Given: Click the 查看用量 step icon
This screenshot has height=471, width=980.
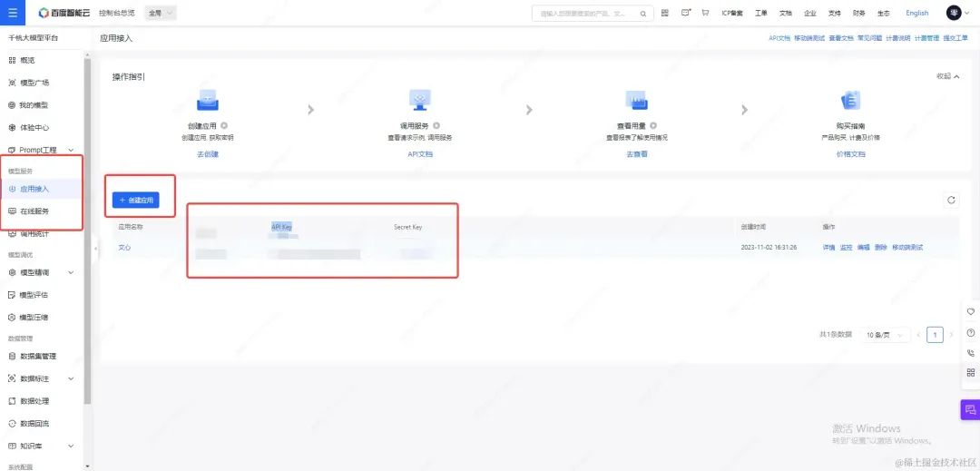Looking at the screenshot, I should pyautogui.click(x=636, y=100).
